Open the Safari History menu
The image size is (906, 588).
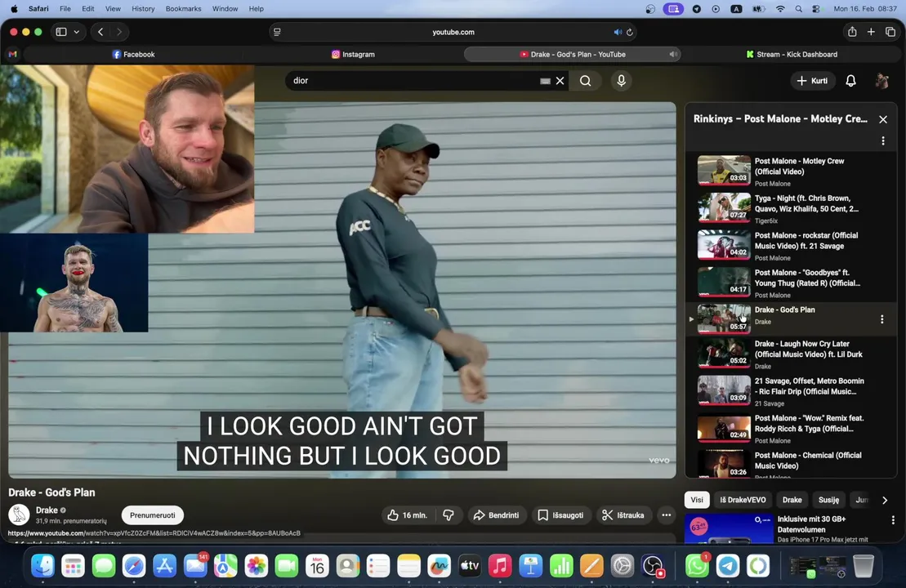point(143,9)
